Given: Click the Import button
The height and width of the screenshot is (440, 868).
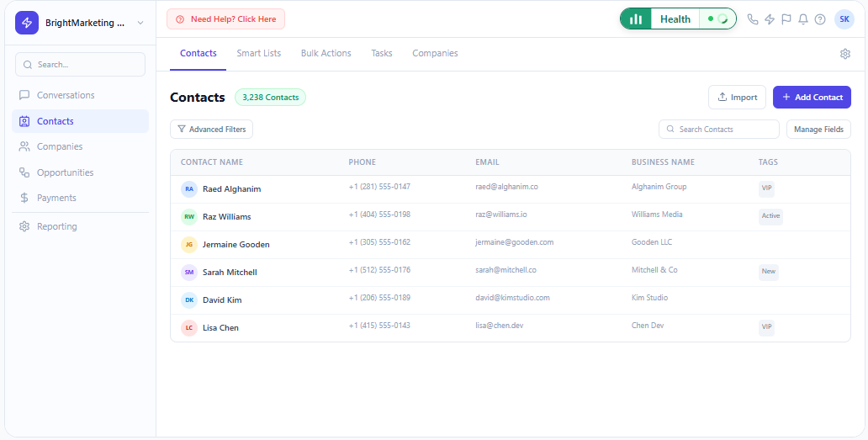Looking at the screenshot, I should pos(737,97).
